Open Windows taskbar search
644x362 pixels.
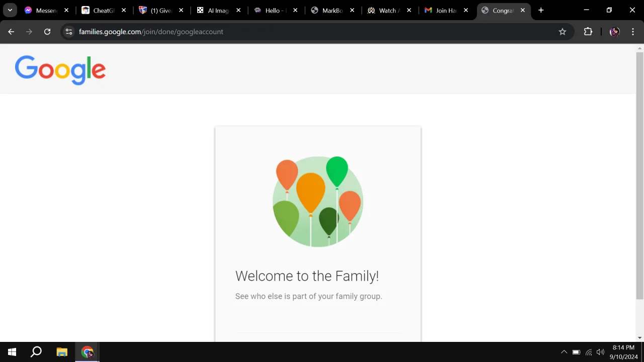36,352
